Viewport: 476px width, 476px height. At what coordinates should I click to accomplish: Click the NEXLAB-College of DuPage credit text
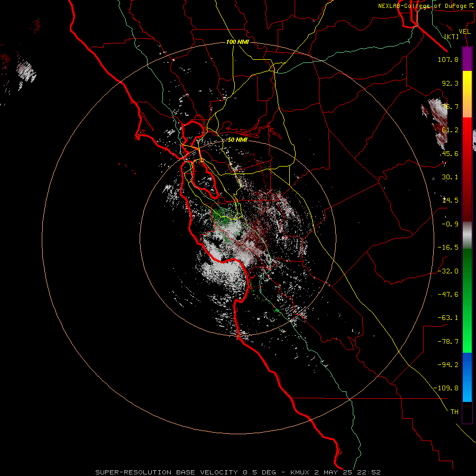tap(426, 6)
